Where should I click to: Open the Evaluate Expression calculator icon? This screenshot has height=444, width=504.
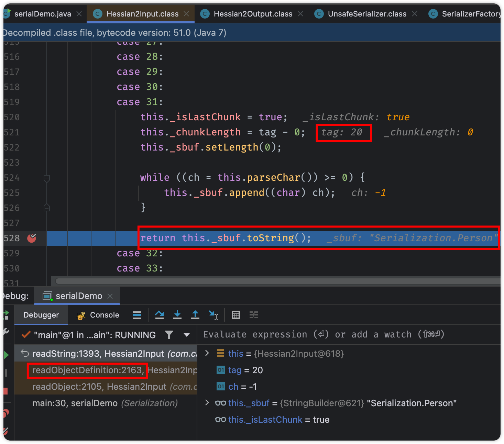[x=236, y=315]
